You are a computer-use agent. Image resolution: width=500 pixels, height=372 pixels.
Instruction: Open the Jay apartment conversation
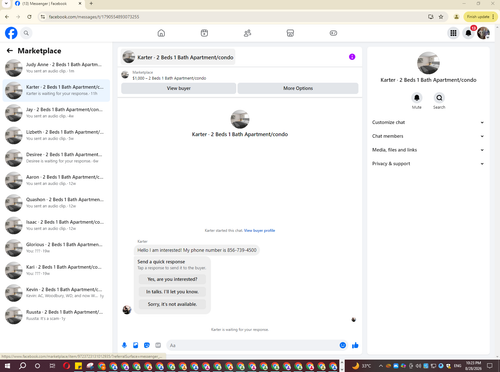click(x=56, y=113)
